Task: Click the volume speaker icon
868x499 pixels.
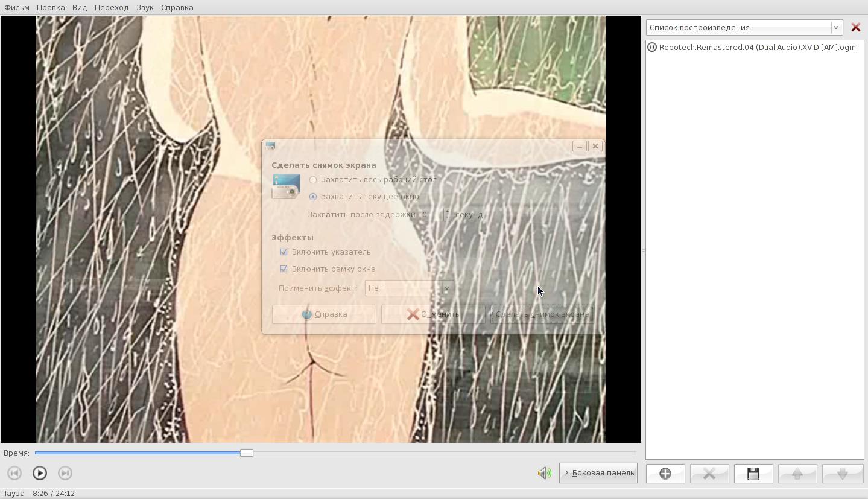Action: (545, 473)
